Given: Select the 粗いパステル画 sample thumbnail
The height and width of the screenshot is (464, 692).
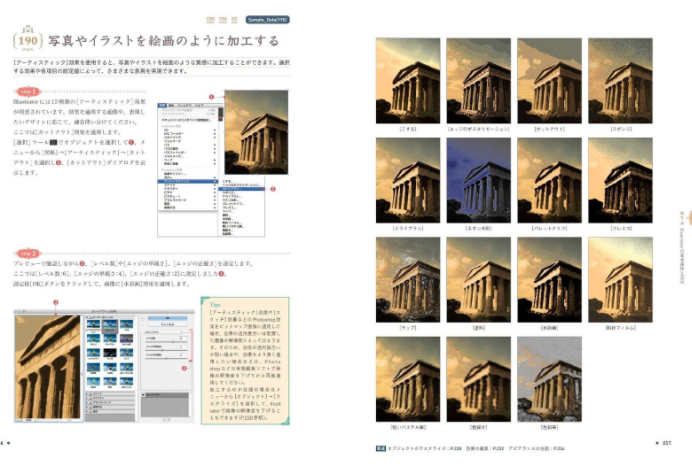Looking at the screenshot, I should [x=408, y=379].
